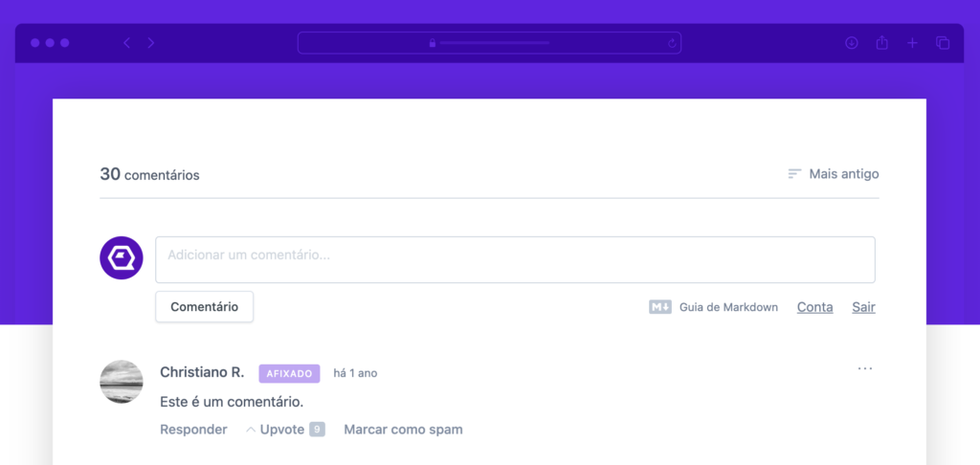Open the three-dot comment options menu

[865, 368]
